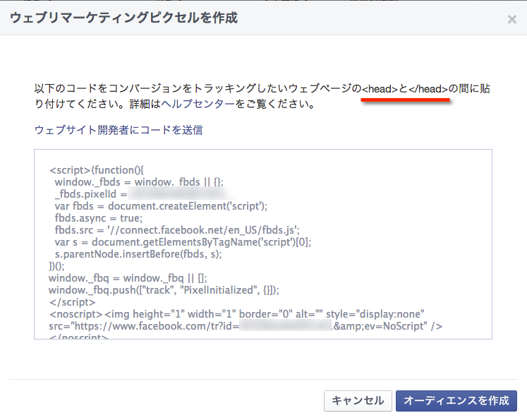Click the <head>と</head> text in instructions
This screenshot has width=527, height=420.
(405, 89)
